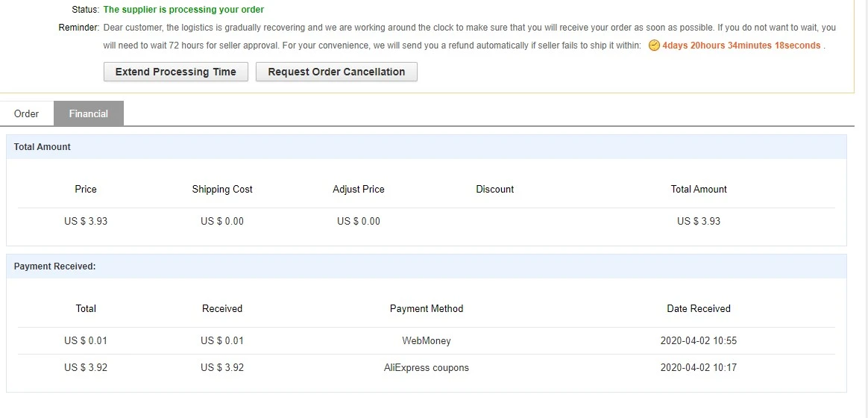Viewport: 868px width, 418px height.
Task: Click the 'Total Amount' column header in table
Action: pyautogui.click(x=699, y=189)
